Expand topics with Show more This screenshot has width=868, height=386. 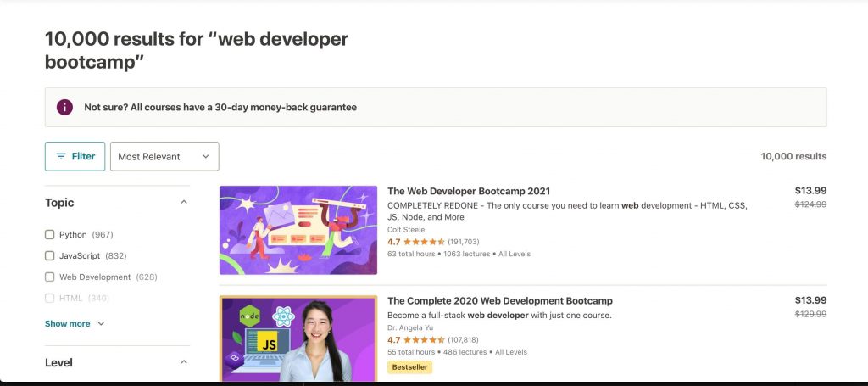tap(75, 323)
